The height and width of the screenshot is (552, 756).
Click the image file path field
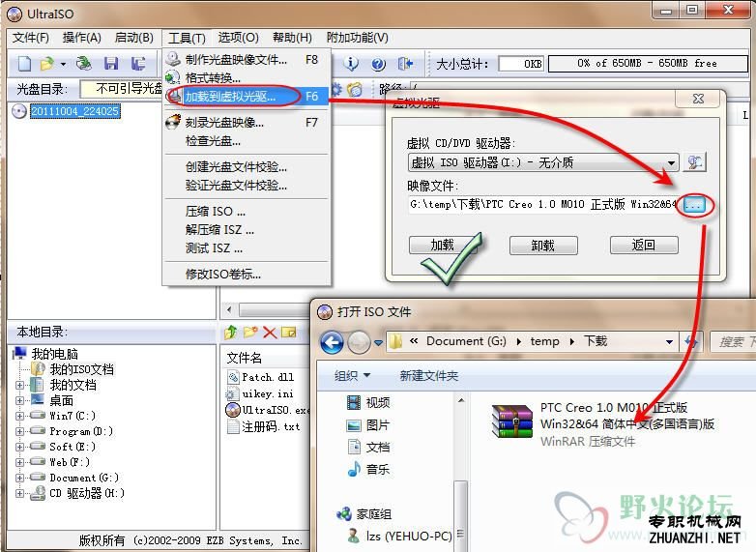tap(543, 204)
